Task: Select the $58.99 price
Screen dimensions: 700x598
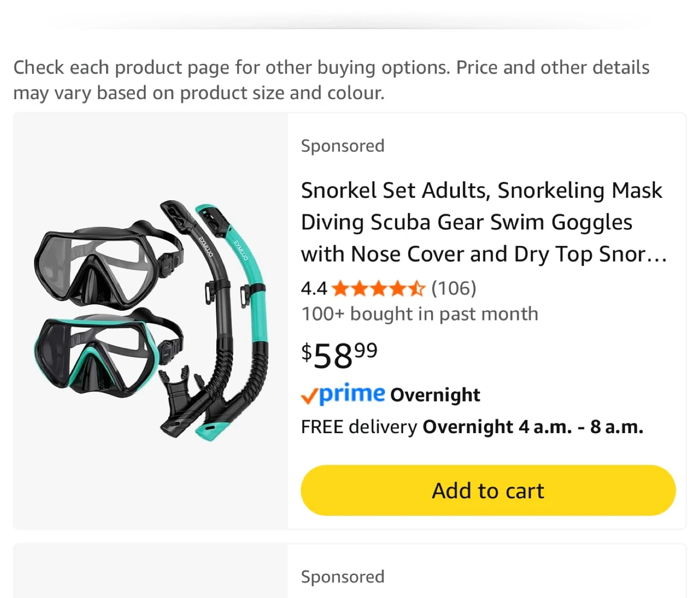Action: coord(339,355)
